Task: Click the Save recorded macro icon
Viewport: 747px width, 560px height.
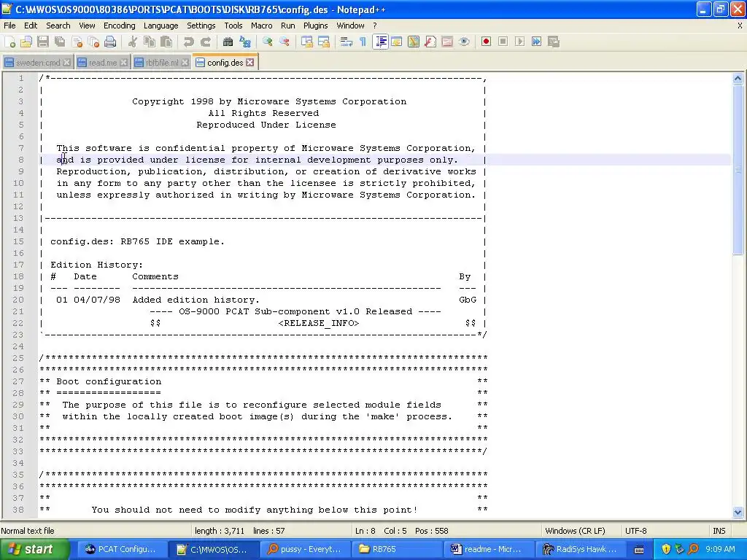Action: 554,42
